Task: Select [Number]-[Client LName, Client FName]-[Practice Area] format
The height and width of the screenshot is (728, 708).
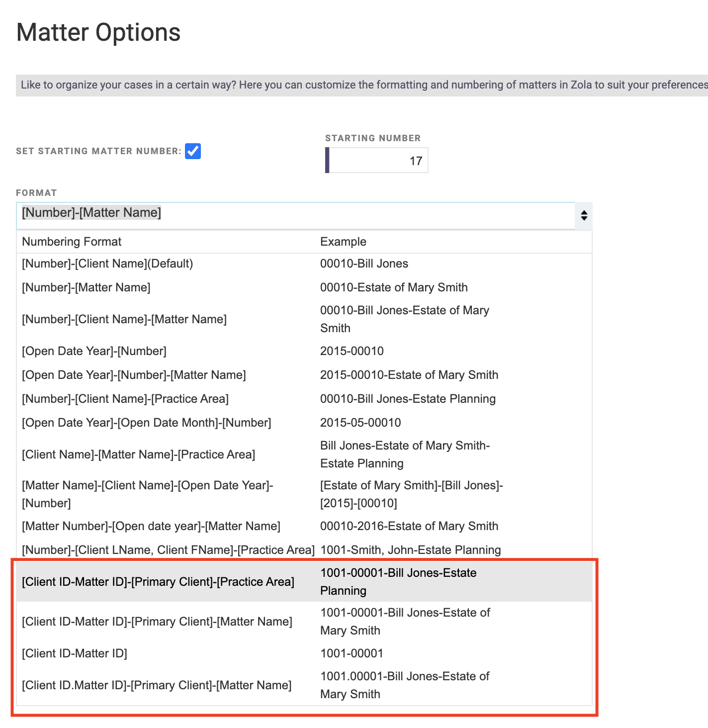Action: [x=304, y=550]
